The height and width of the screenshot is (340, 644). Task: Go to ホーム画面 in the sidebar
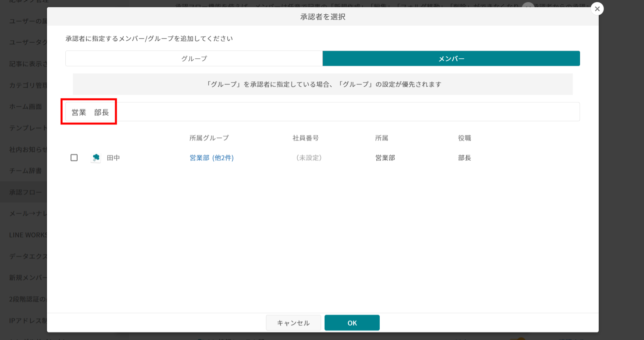[x=25, y=107]
